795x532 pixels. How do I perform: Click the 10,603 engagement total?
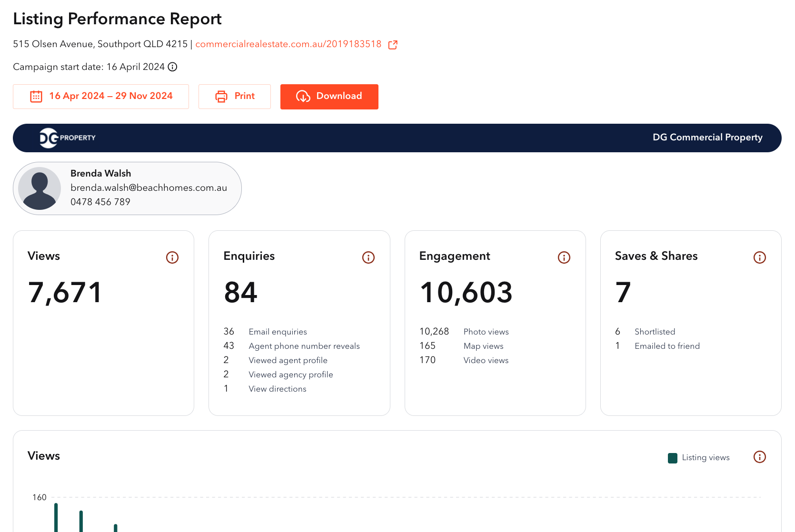[x=466, y=293]
